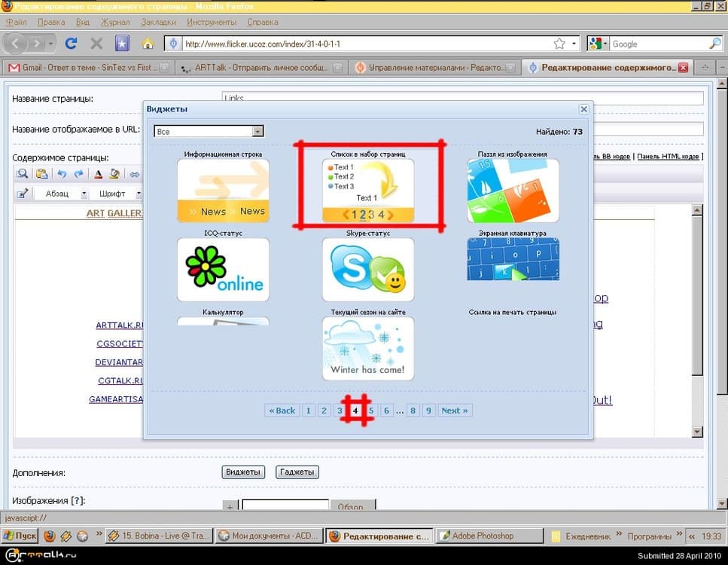Open Adobe Photoshop from the taskbar
The width and height of the screenshot is (728, 565).
coord(489,536)
